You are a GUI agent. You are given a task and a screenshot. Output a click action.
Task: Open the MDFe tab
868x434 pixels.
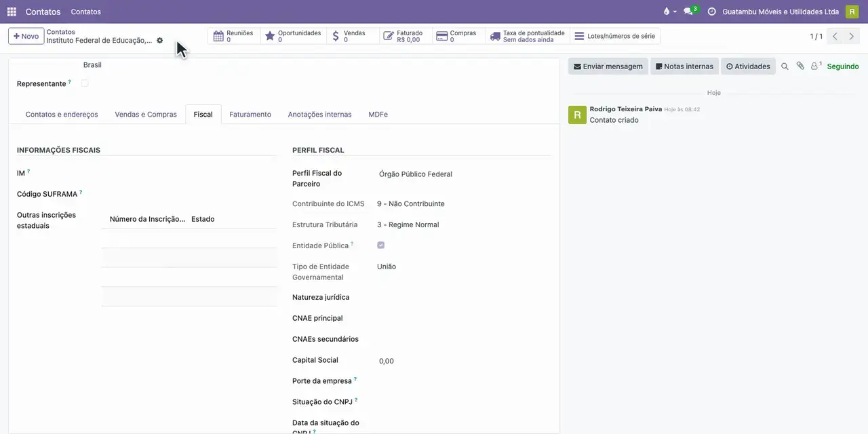pos(378,115)
